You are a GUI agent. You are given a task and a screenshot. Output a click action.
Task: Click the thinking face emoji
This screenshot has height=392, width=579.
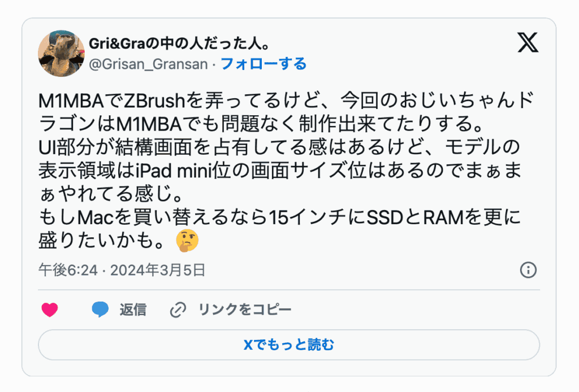[187, 241]
